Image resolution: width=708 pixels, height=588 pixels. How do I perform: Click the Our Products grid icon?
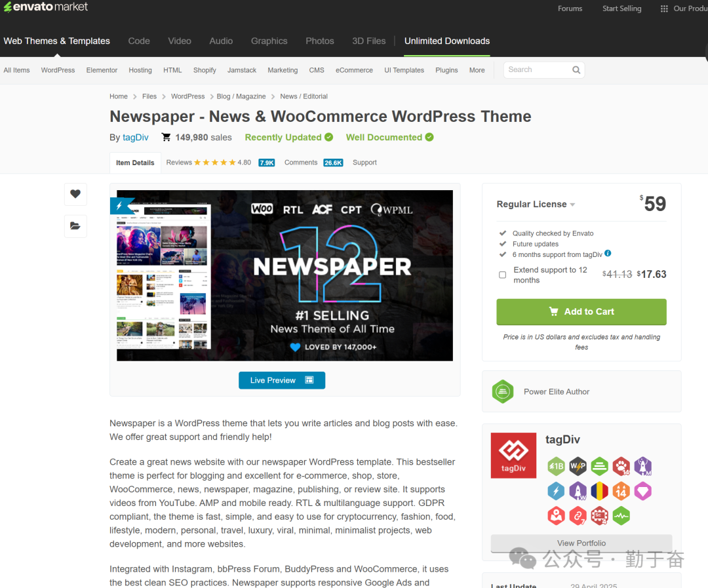664,9
